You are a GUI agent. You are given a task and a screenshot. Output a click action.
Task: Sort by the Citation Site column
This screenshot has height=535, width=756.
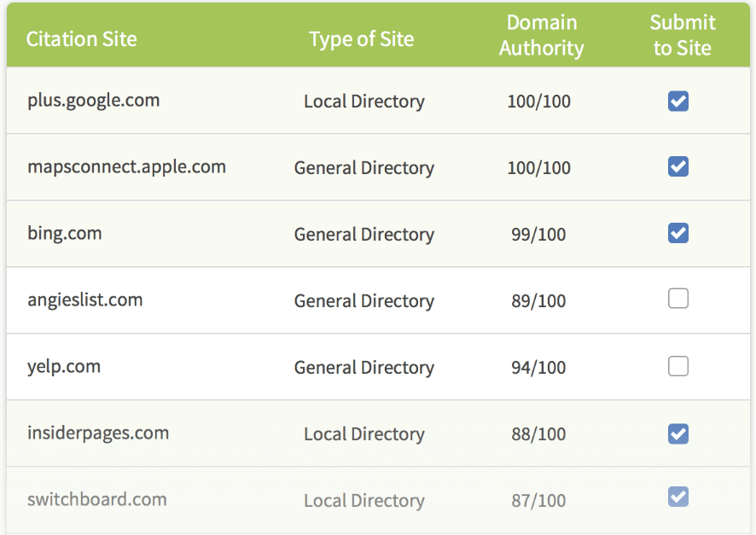(81, 39)
